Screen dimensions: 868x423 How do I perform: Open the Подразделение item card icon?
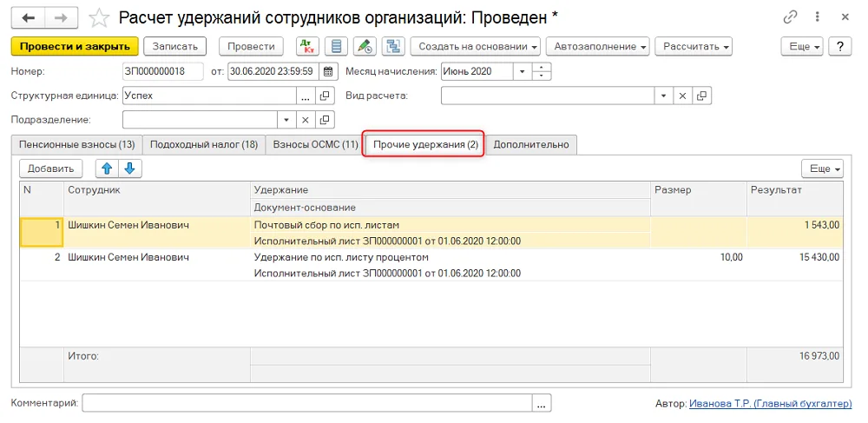click(x=325, y=120)
